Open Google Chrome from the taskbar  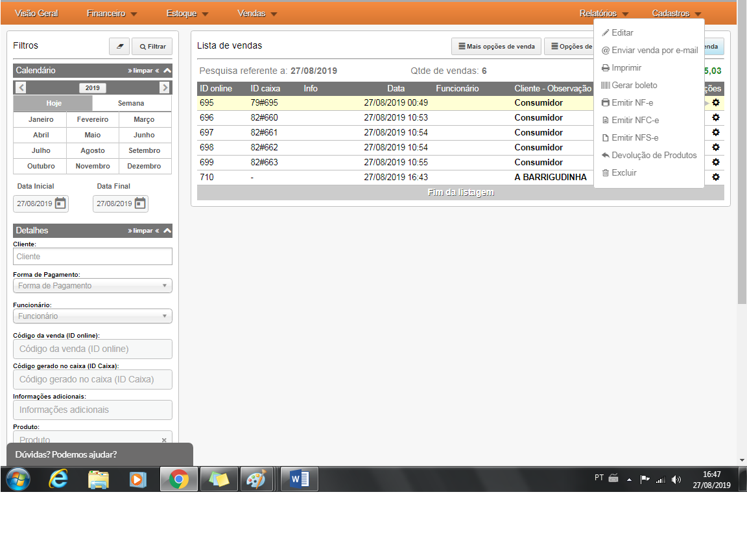coord(179,480)
